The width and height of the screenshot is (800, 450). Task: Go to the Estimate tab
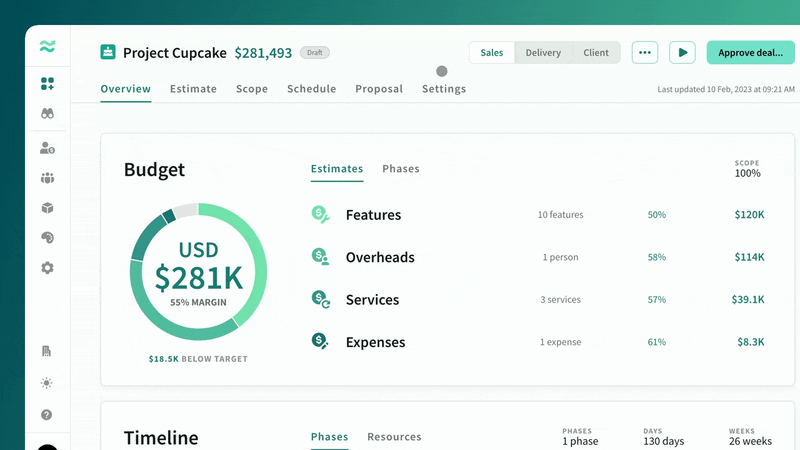193,89
